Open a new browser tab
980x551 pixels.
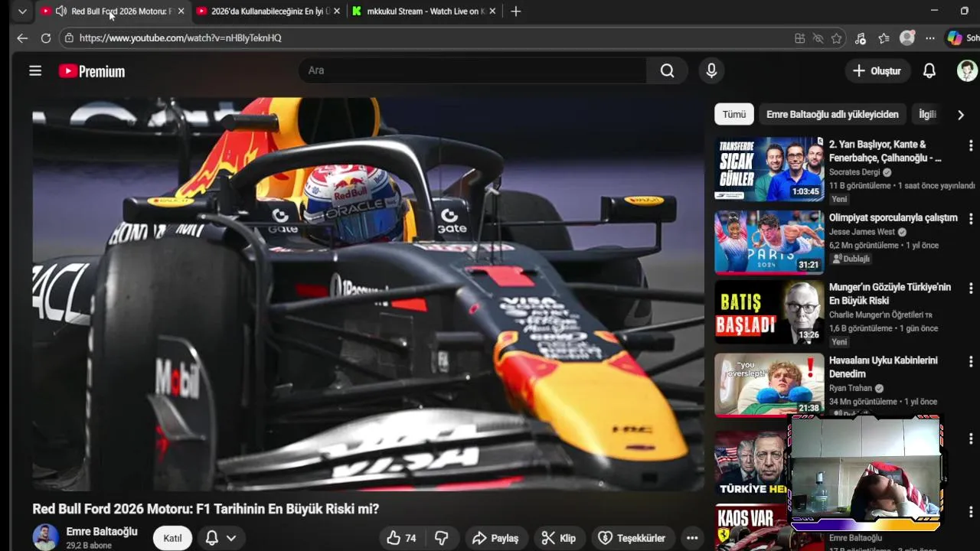516,11
